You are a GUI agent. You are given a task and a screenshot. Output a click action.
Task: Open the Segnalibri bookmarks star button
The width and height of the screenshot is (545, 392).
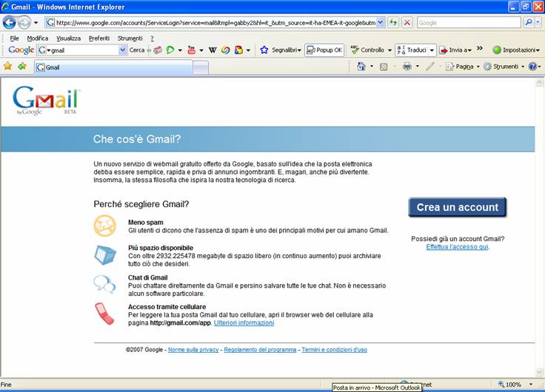281,50
